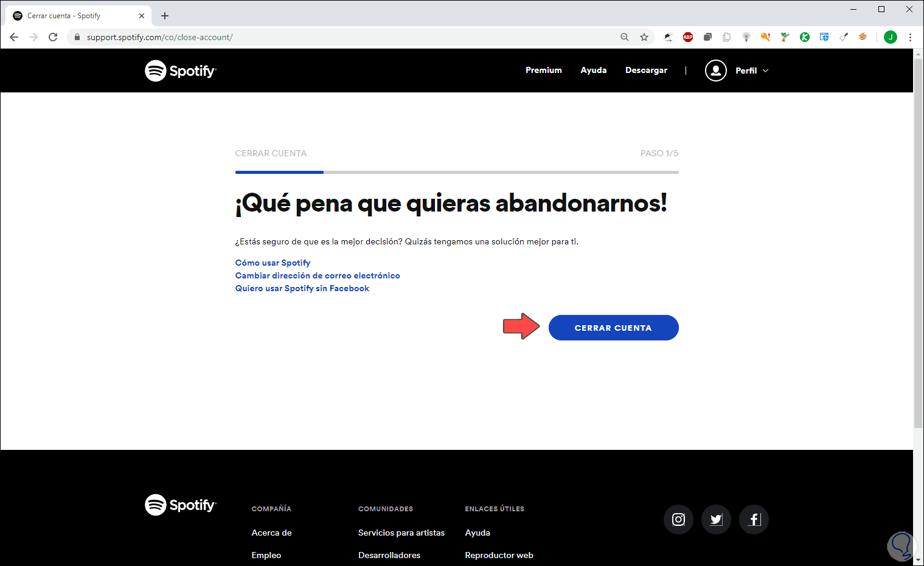Click the account closing progress bar
This screenshot has height=566, width=924.
[457, 172]
